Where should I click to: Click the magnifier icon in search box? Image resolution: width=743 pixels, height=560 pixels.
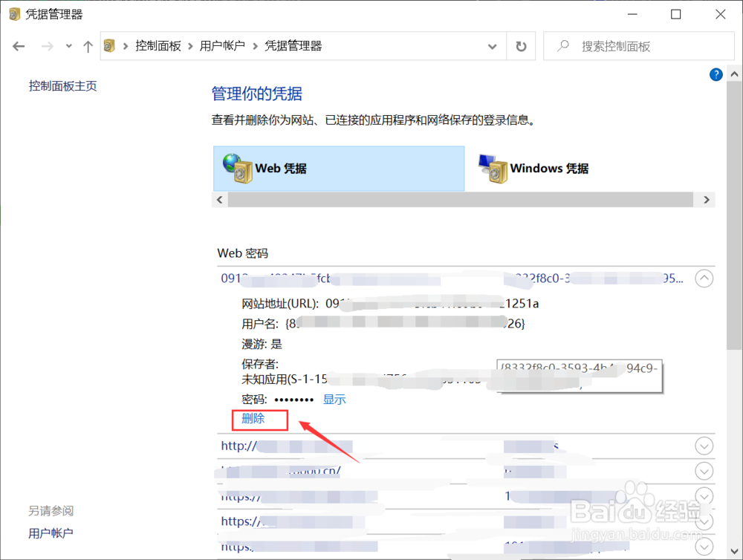tap(564, 45)
